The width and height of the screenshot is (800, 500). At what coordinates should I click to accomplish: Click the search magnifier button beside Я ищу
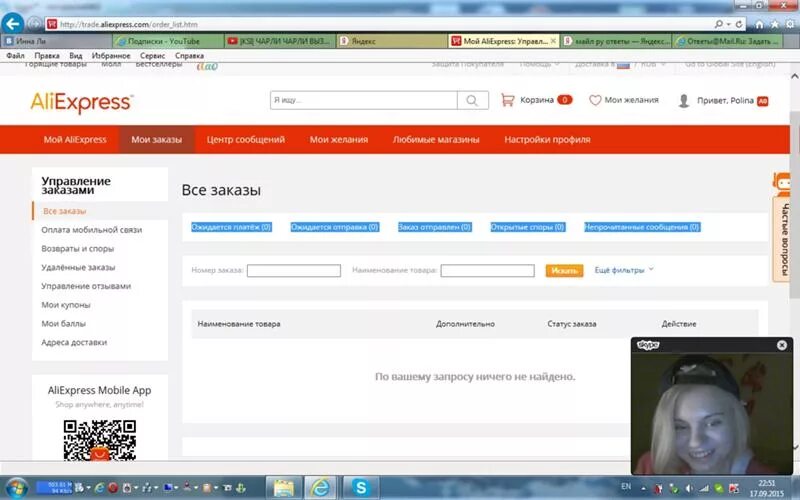[x=472, y=101]
